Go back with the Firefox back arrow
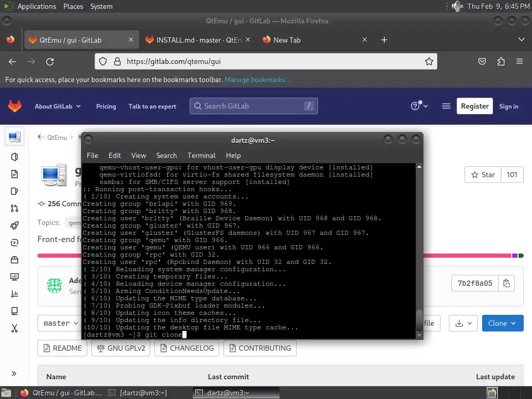Screen dimensions: 532x399 coord(12,62)
